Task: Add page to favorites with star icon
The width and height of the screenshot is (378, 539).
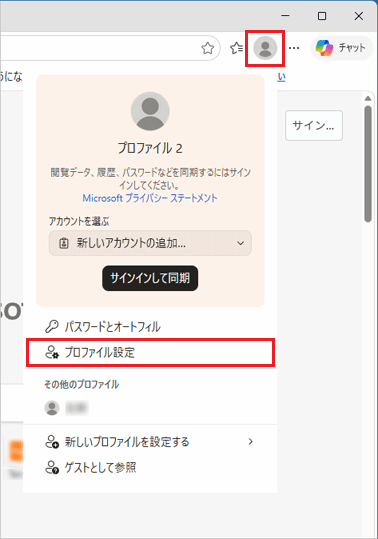Action: (x=208, y=48)
